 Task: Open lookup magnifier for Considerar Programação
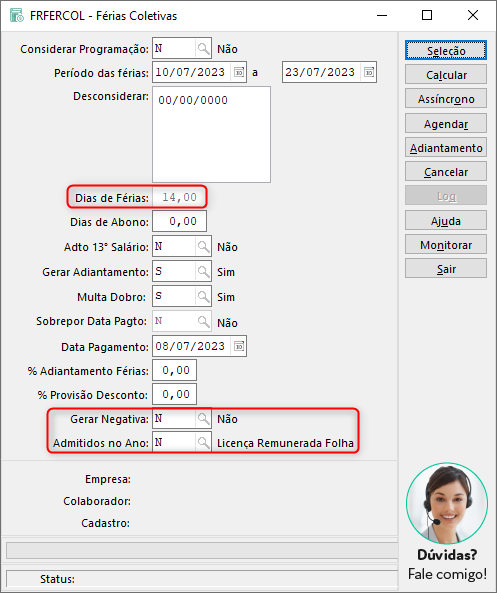tap(203, 48)
